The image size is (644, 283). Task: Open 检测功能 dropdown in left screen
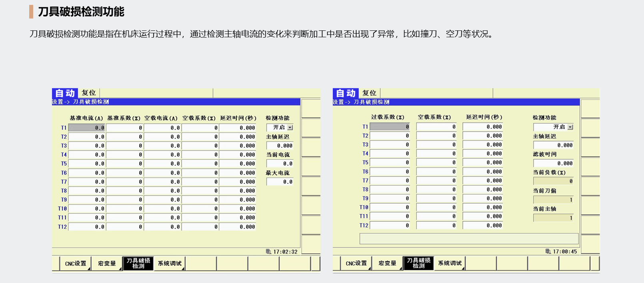click(290, 127)
